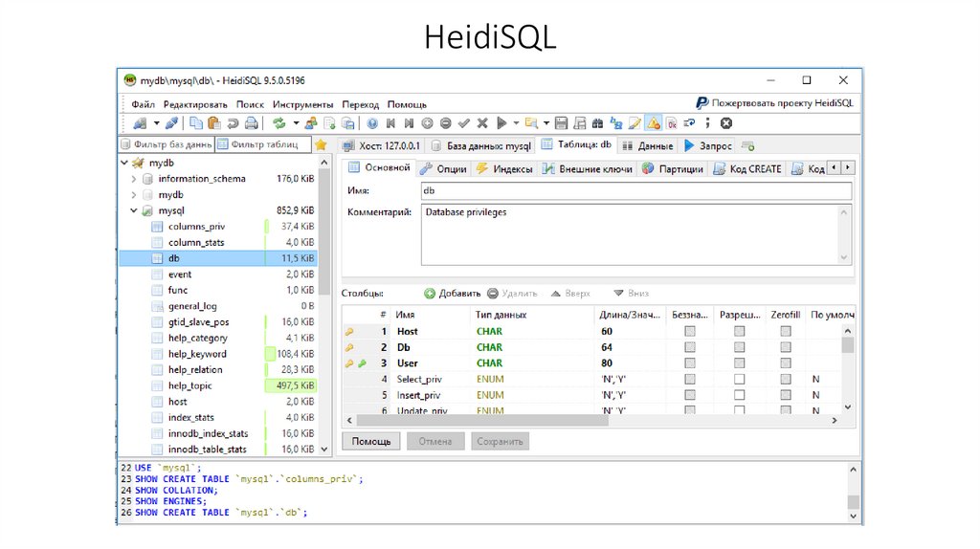Click the save floppy disk icon

pos(561,123)
